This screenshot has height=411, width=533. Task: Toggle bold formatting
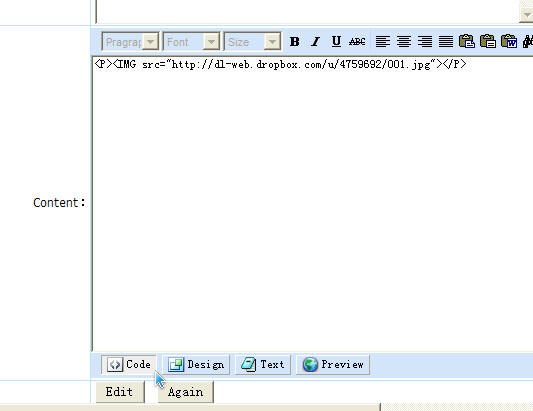295,42
